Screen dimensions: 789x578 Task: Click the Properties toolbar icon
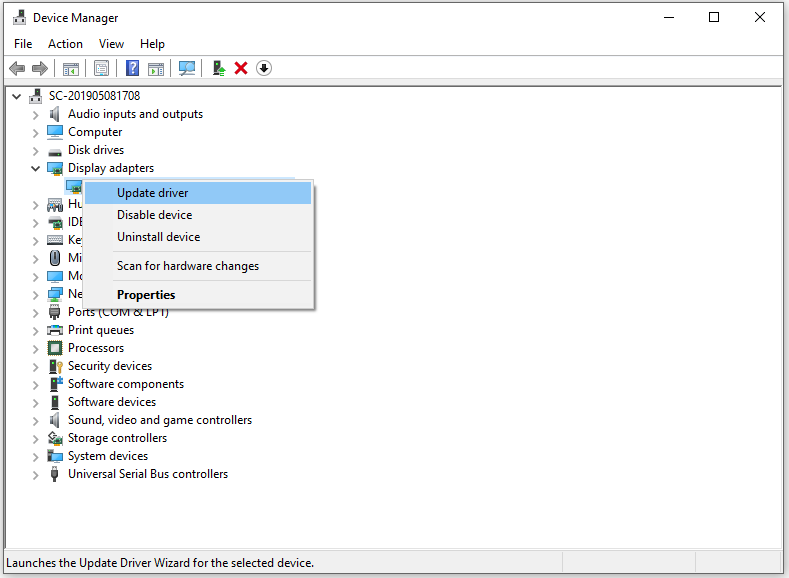pyautogui.click(x=101, y=68)
